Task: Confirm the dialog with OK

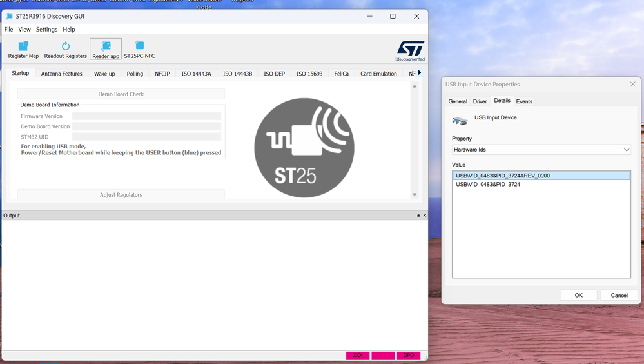Action: (x=579, y=295)
